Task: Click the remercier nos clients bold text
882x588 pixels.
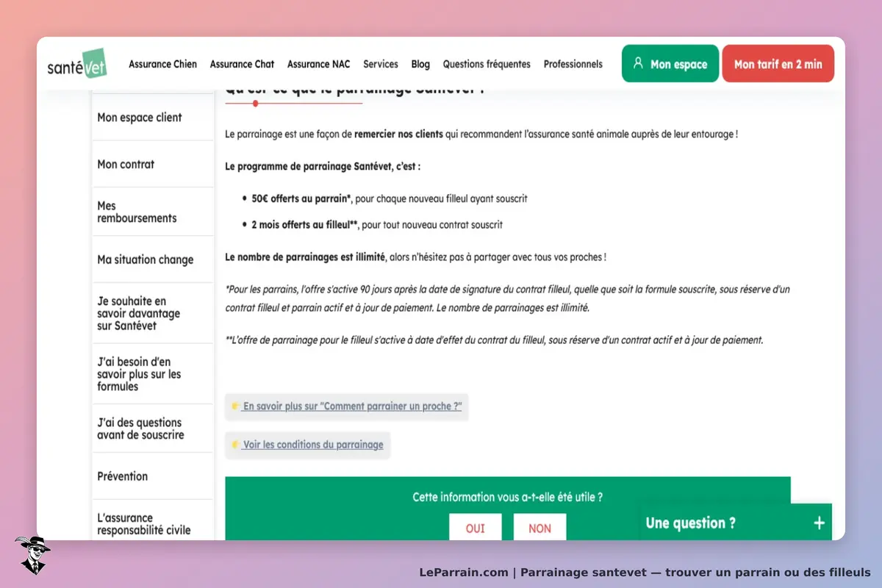Action: pos(398,135)
